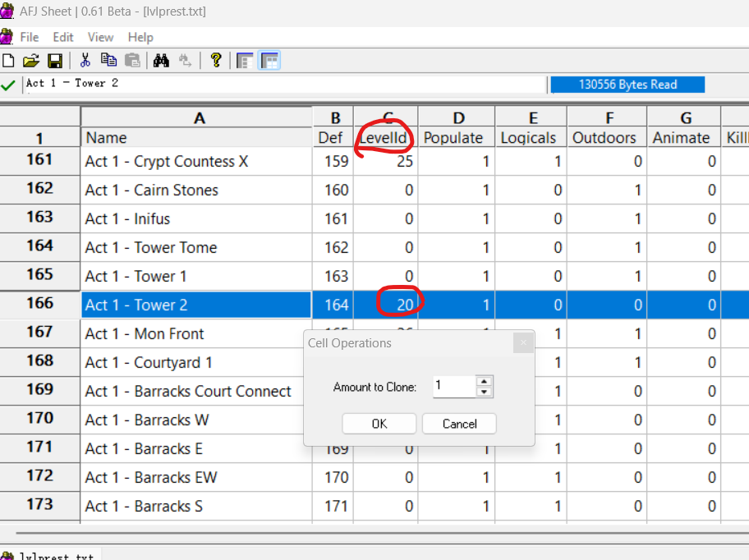The height and width of the screenshot is (560, 749).
Task: Click LevelId value 25 in row 161
Action: pyautogui.click(x=386, y=162)
